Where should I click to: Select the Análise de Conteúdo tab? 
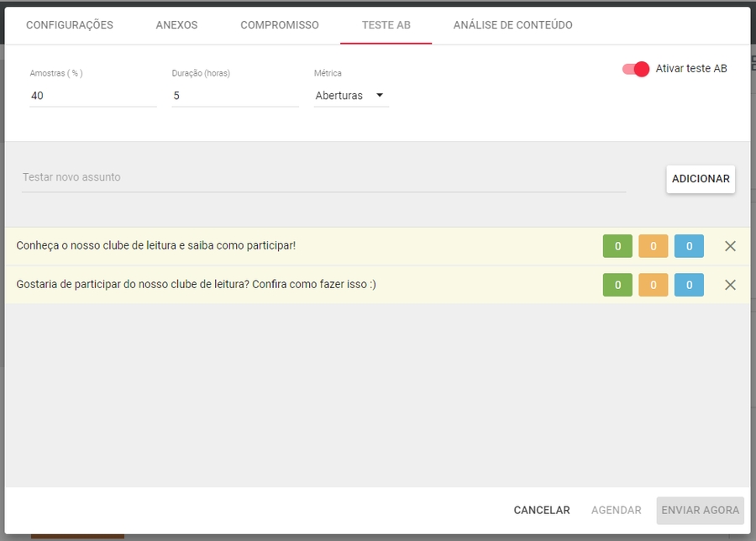(x=512, y=25)
